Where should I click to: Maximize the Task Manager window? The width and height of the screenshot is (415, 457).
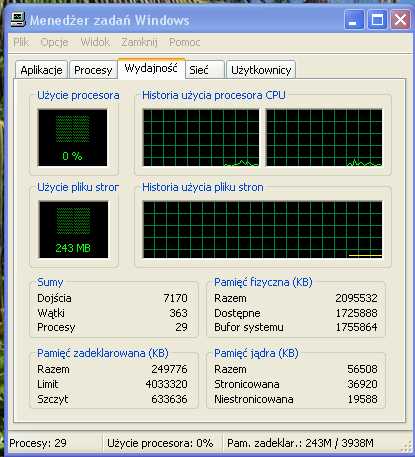[x=377, y=20]
